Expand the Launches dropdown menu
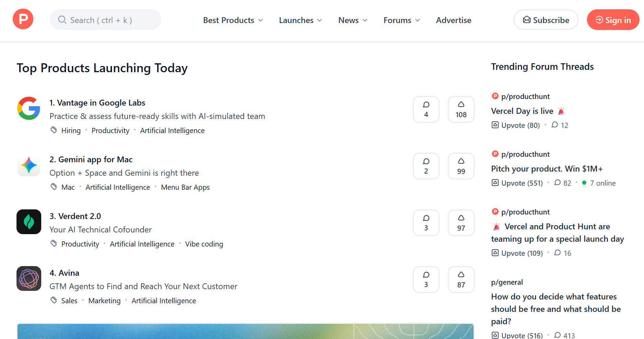644x339 pixels. coord(300,20)
